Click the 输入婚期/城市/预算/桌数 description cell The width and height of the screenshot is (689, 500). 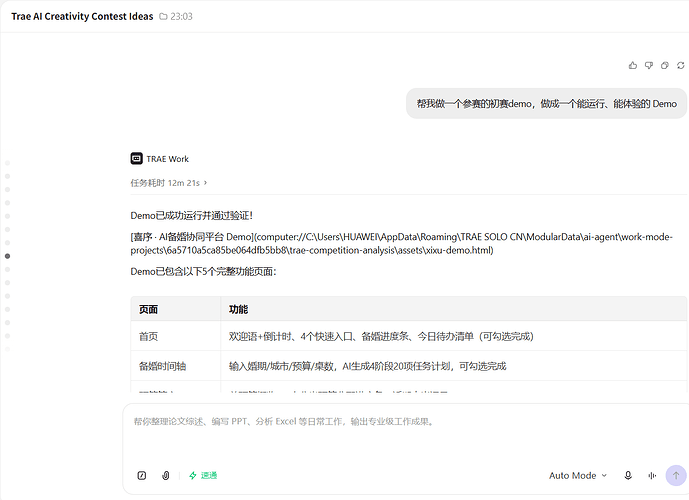[453, 366]
